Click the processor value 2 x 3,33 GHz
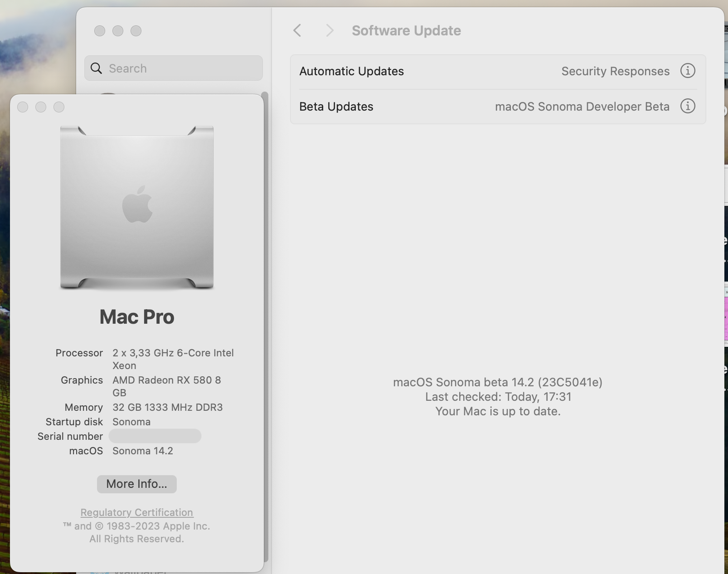This screenshot has width=728, height=574. [x=173, y=359]
